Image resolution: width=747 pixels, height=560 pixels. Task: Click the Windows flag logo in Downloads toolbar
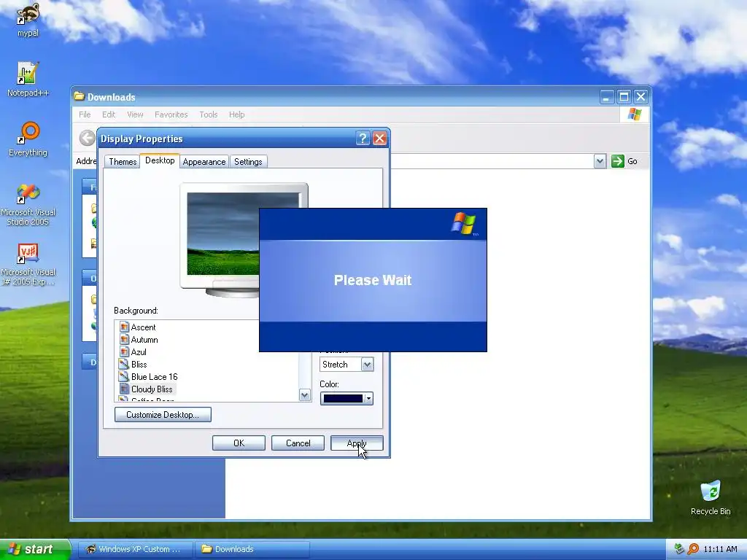coord(635,114)
